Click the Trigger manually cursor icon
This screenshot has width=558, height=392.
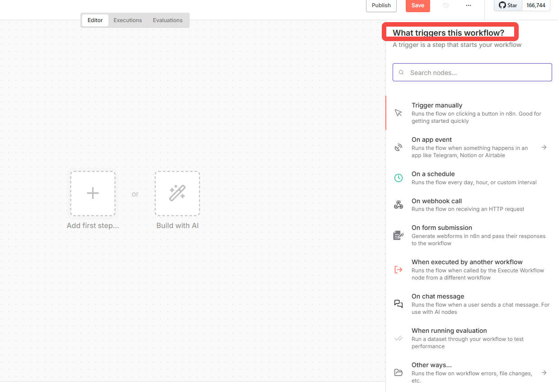click(398, 113)
